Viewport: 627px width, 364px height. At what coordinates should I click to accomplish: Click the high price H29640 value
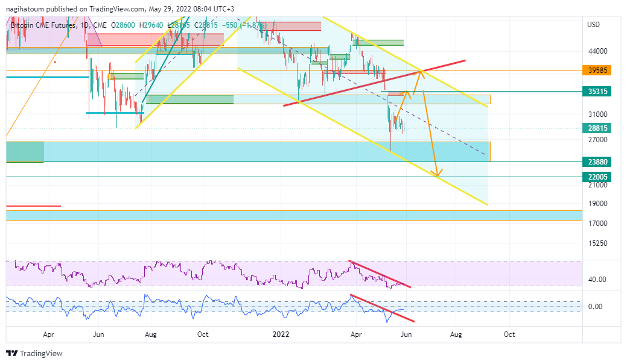pos(151,25)
